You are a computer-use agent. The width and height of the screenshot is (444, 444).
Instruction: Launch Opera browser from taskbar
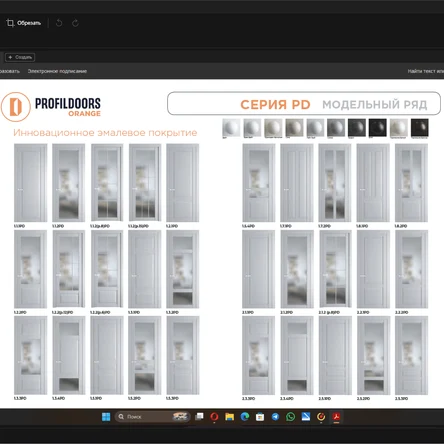[214, 417]
